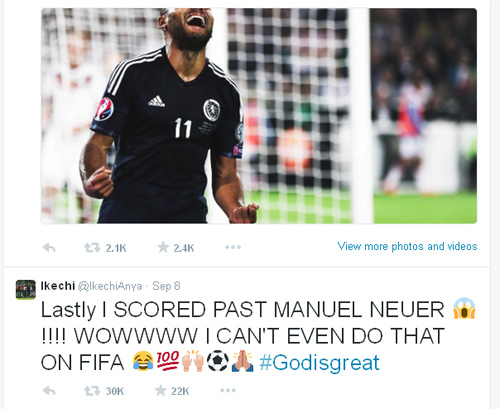
Task: Open the Ikechi display name
Action: click(58, 286)
